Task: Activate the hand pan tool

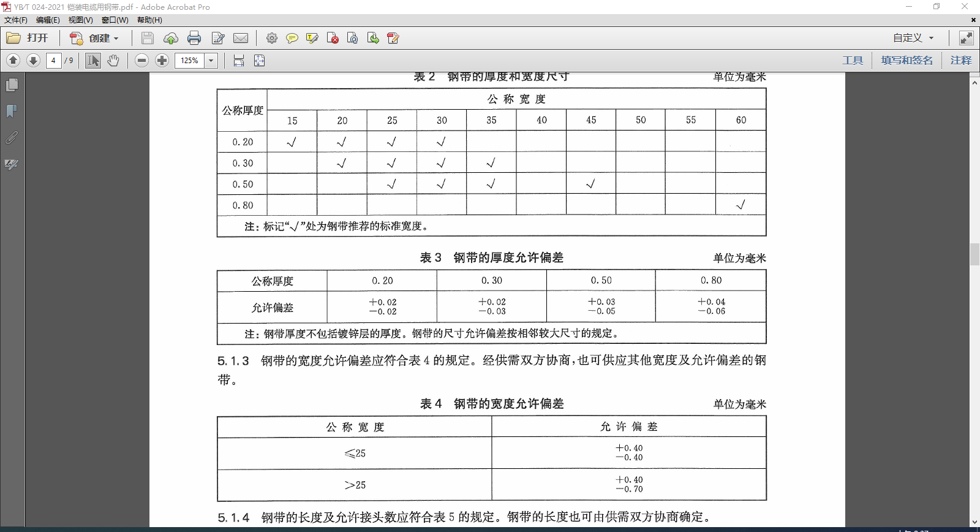Action: [113, 60]
